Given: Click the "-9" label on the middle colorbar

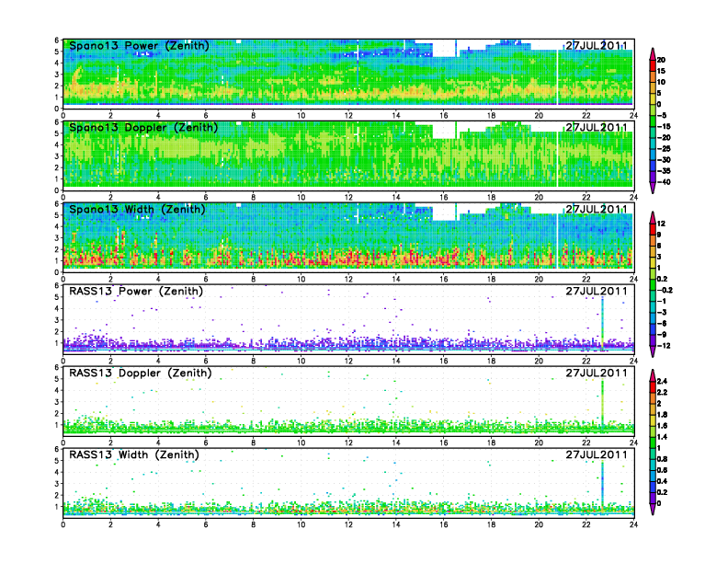Looking at the screenshot, I should [662, 335].
